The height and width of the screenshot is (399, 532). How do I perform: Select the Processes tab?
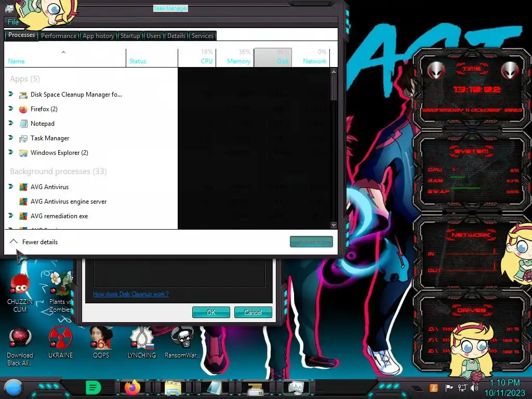tap(21, 35)
